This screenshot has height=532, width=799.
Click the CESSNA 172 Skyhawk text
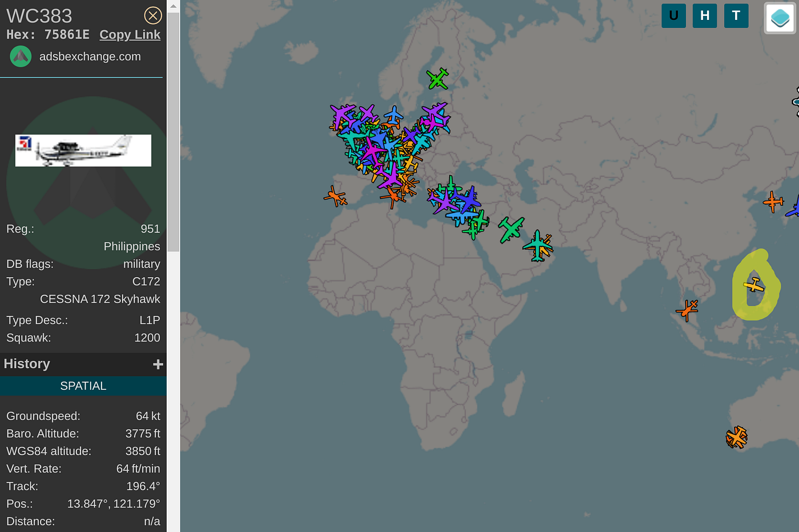pyautogui.click(x=100, y=299)
